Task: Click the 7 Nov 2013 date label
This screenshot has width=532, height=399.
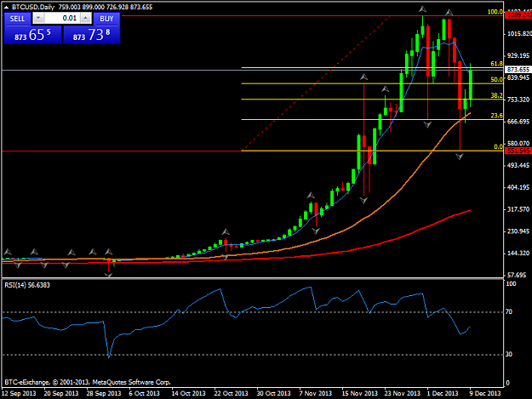Action: [x=316, y=393]
